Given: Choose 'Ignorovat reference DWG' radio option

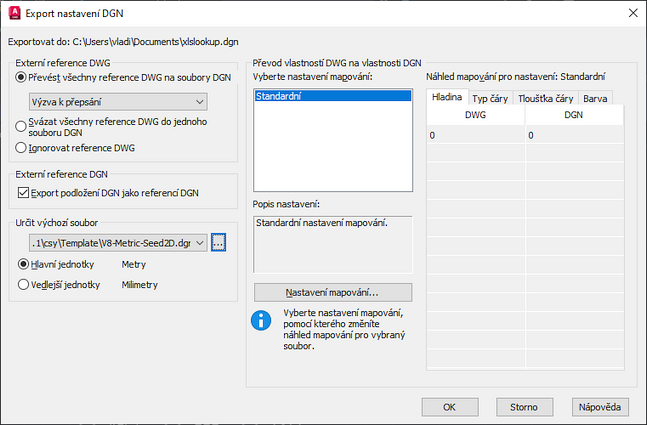Looking at the screenshot, I should coord(22,148).
